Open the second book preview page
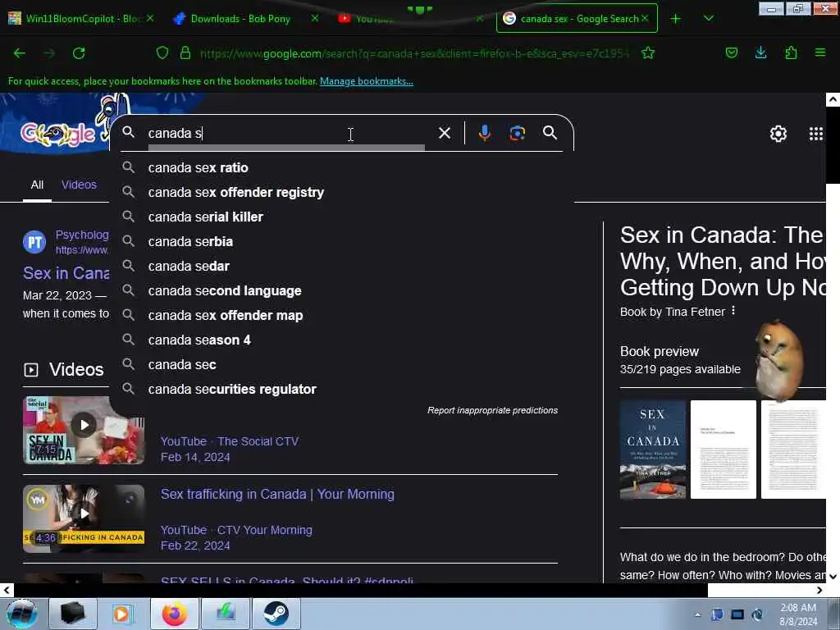 [x=724, y=450]
